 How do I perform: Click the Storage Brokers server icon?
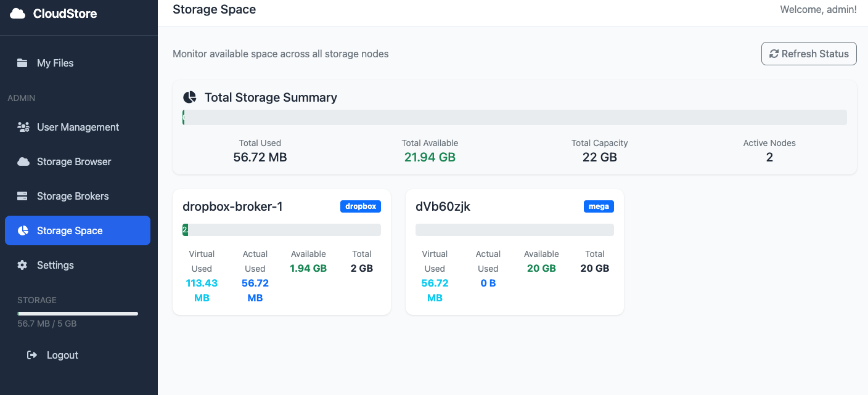click(x=23, y=196)
